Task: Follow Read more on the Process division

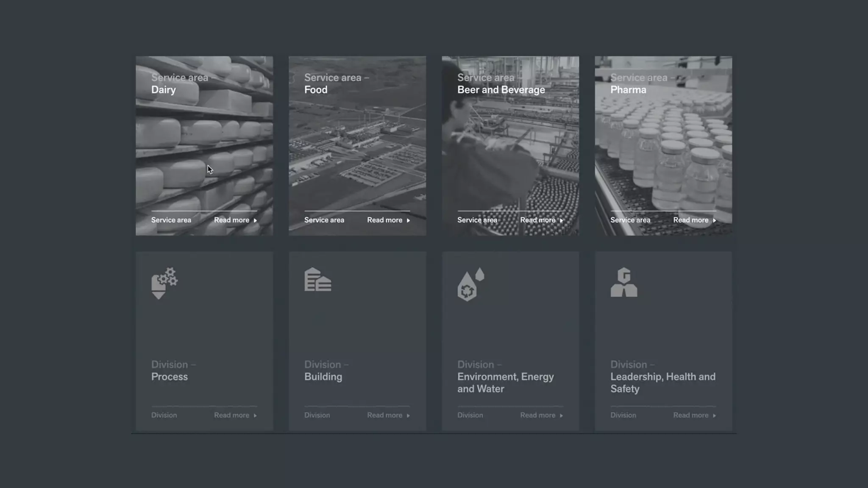Action: (231, 415)
